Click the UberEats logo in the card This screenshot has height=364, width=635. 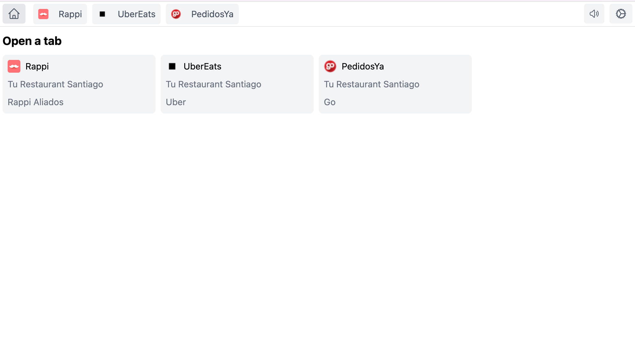click(172, 66)
